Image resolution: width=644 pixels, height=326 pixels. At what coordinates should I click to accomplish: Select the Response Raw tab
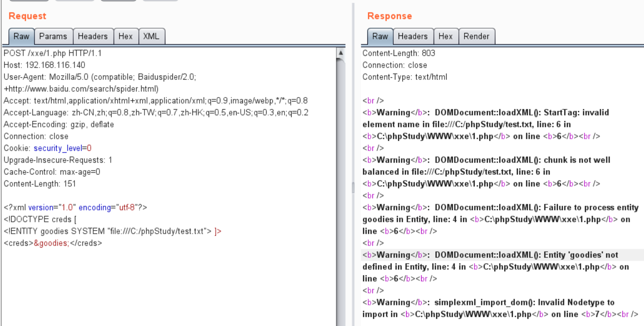click(380, 36)
